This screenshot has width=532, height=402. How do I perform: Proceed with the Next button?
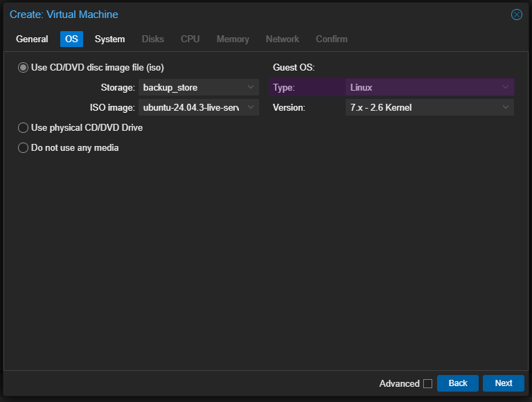504,383
